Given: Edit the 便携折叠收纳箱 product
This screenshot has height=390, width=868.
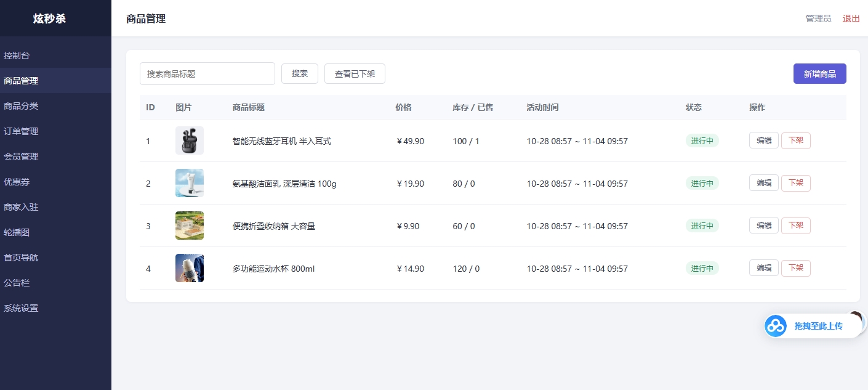Looking at the screenshot, I should pyautogui.click(x=764, y=225).
